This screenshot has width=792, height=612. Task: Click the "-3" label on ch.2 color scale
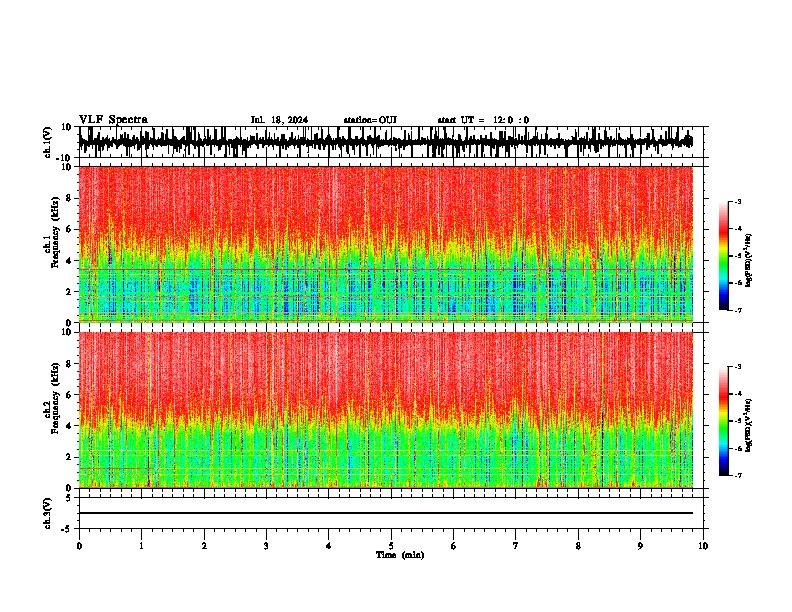[738, 367]
